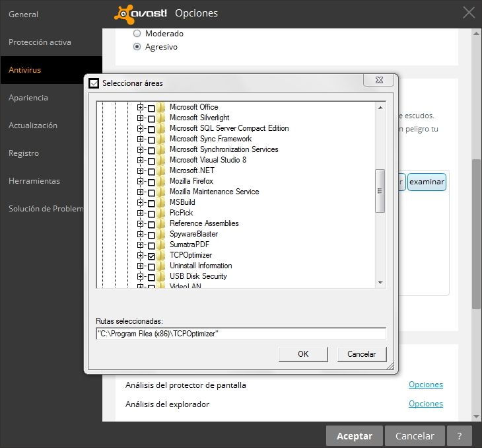Open the Solución de Problemas section
482x448 pixels.
[42, 209]
